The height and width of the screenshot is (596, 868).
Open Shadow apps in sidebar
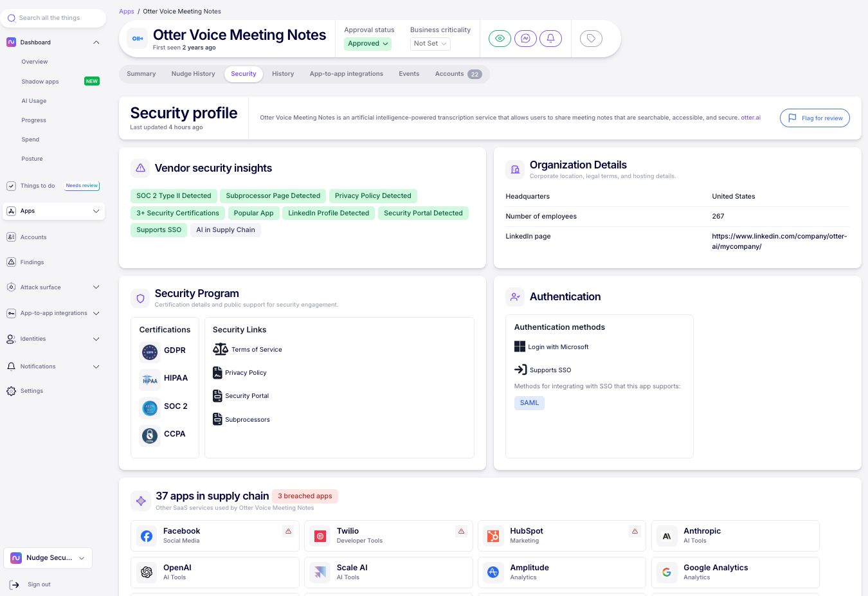pos(40,82)
